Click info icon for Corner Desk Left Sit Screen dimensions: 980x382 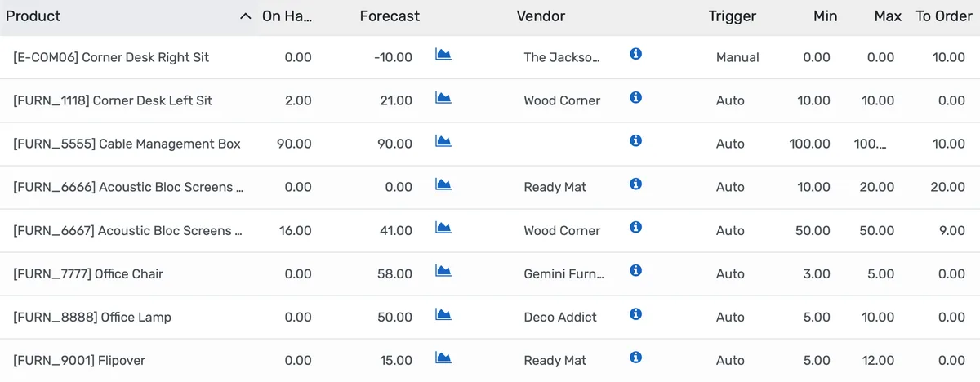pos(636,98)
